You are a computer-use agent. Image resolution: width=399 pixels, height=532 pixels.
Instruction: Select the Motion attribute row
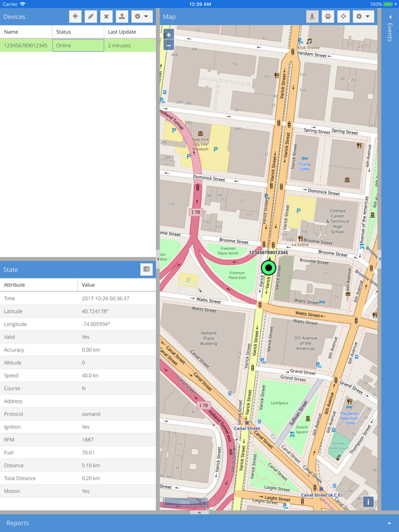click(x=78, y=492)
